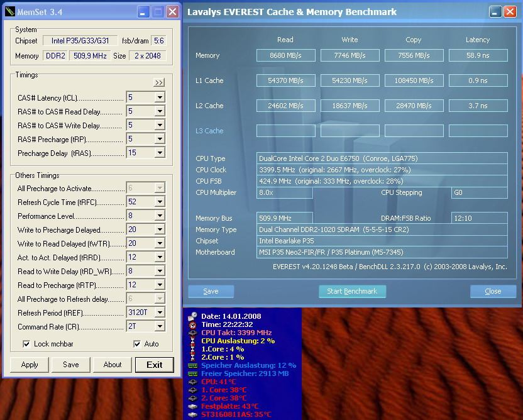The image size is (523, 420).
Task: Click the CPU Stepping G0 value
Action: (479, 192)
